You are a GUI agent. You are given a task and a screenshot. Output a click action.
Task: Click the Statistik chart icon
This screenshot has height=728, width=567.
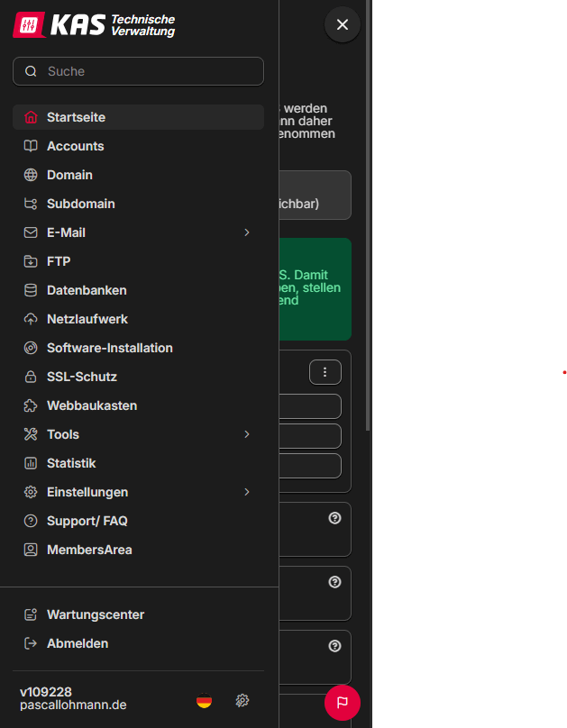(x=31, y=463)
